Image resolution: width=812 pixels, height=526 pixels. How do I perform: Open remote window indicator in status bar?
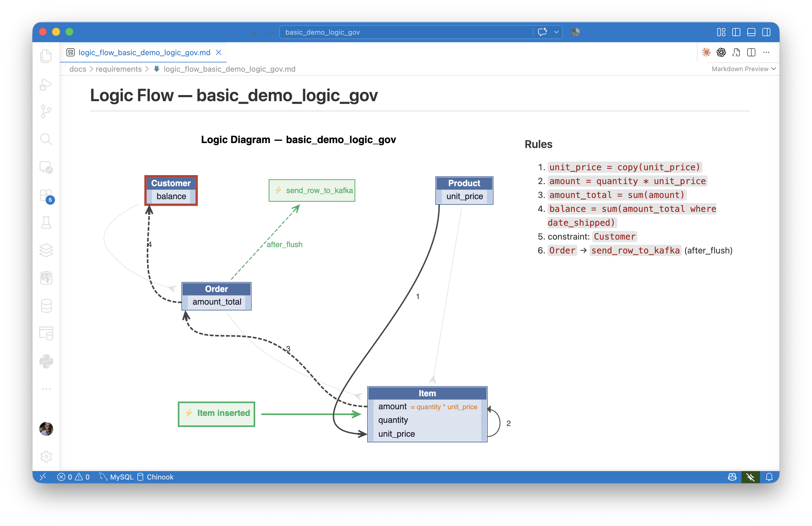click(x=43, y=477)
